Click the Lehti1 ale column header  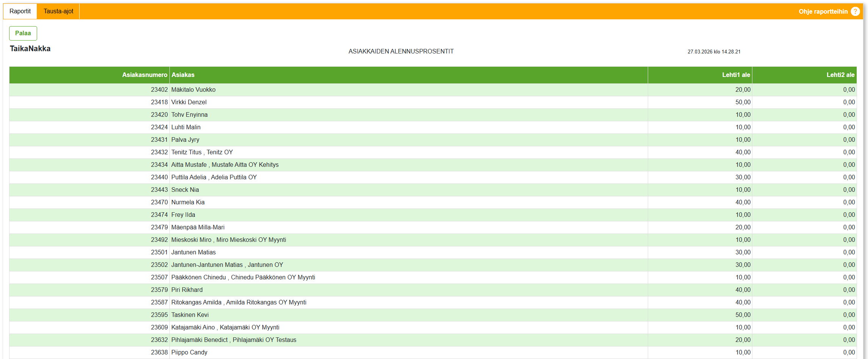point(736,75)
